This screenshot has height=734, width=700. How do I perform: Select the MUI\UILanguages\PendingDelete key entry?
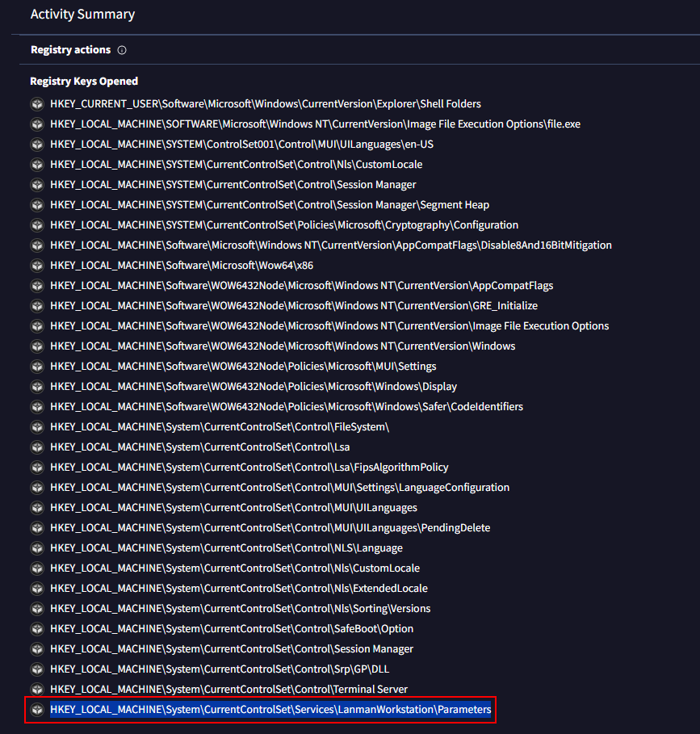270,528
